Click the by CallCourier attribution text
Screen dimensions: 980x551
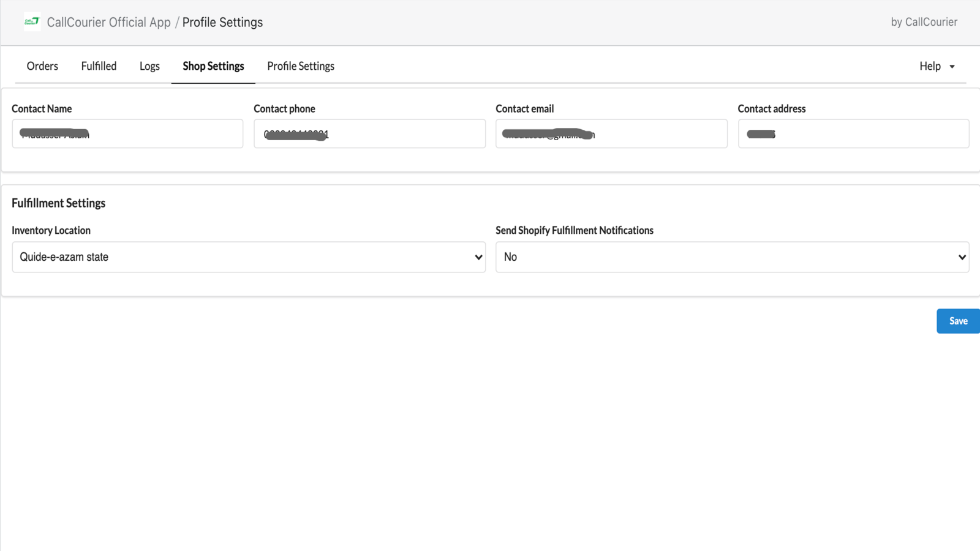pos(924,22)
